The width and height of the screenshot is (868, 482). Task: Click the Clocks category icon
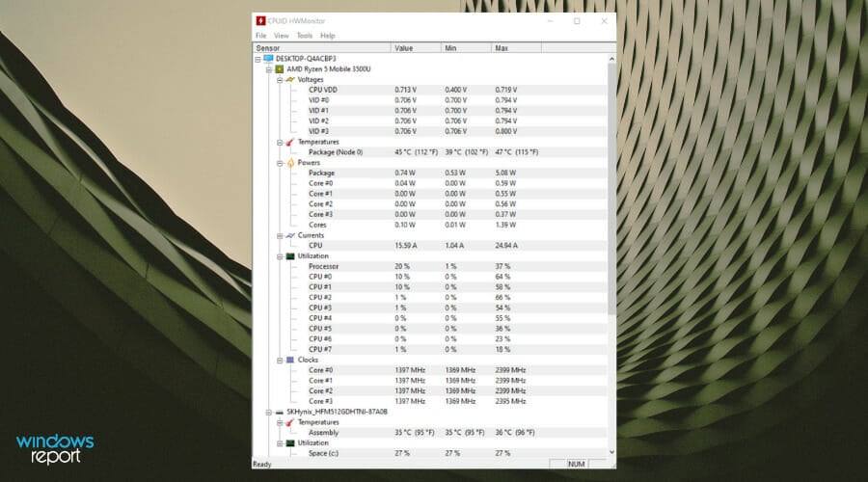click(290, 360)
